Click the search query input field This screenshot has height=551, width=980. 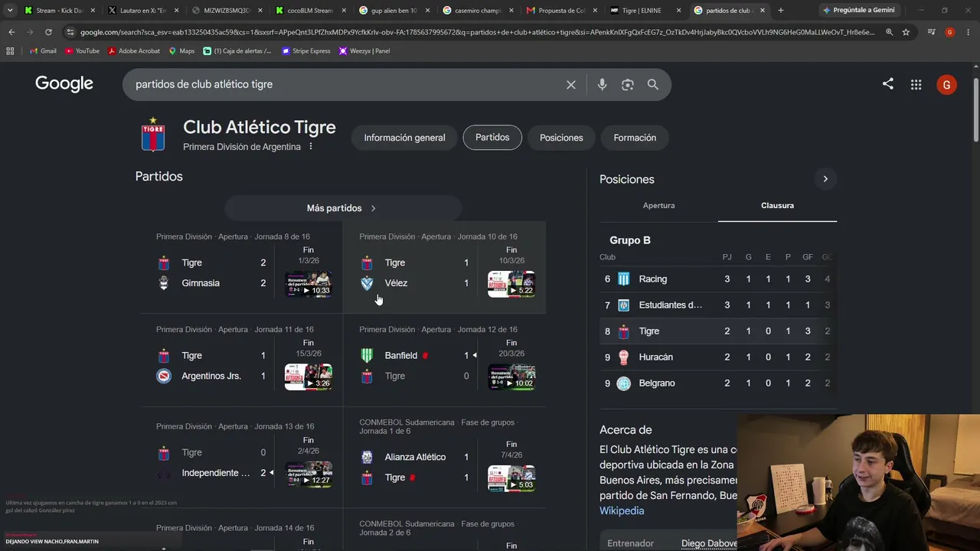345,84
